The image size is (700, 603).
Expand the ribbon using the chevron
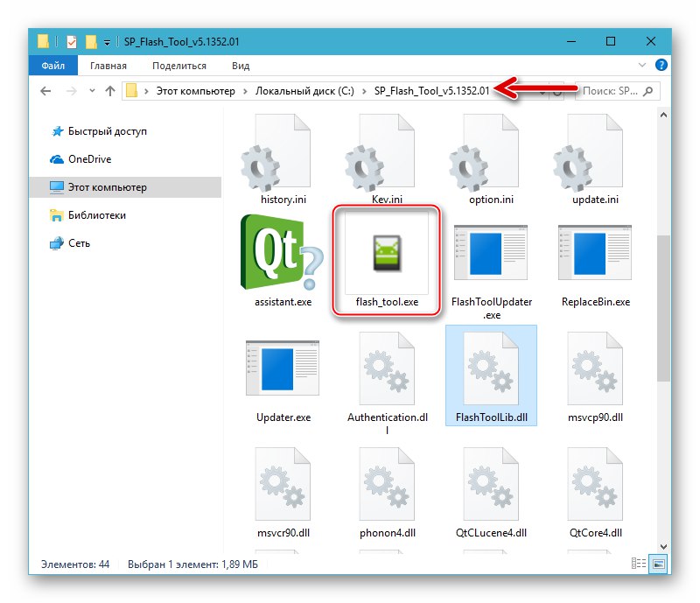tap(641, 65)
